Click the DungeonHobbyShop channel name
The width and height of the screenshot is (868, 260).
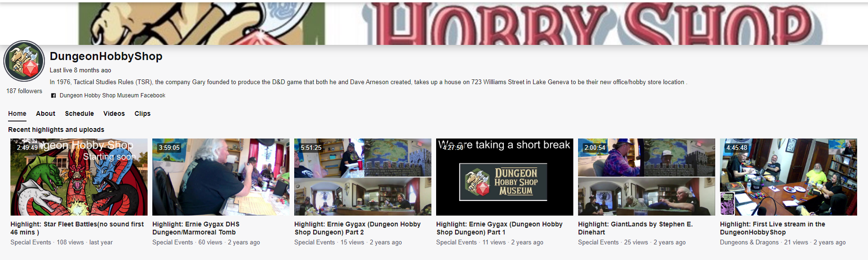[106, 56]
